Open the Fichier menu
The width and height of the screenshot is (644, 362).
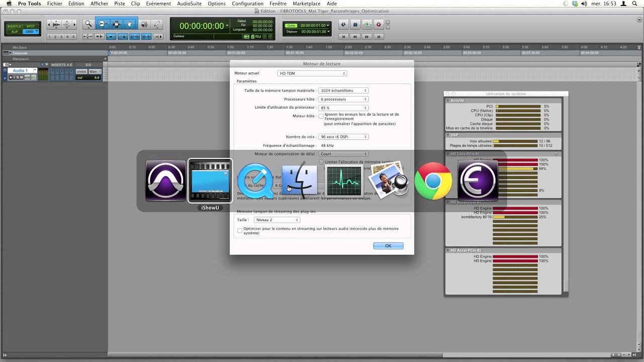tap(54, 4)
